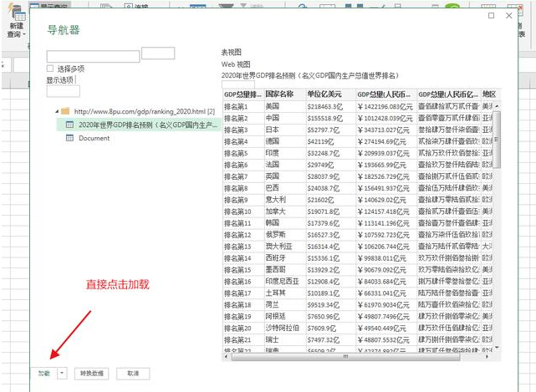Click the vertical scrollbar down arrow
This screenshot has width=536, height=392.
point(497,348)
